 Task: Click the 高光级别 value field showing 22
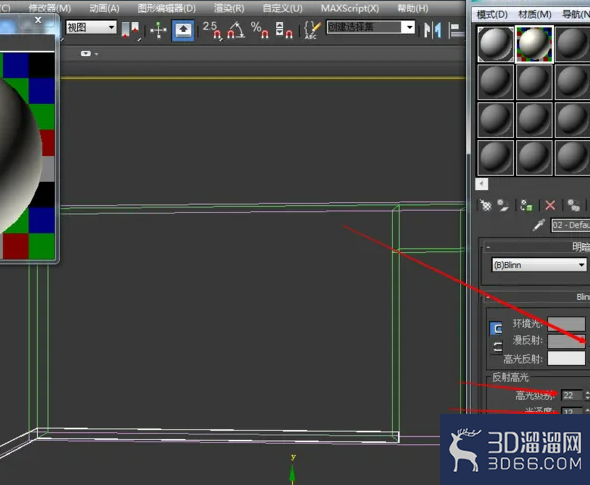[x=572, y=395]
